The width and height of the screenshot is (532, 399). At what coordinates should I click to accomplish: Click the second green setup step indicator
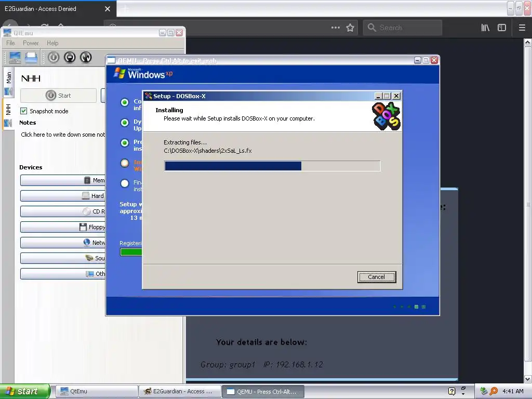pyautogui.click(x=125, y=123)
